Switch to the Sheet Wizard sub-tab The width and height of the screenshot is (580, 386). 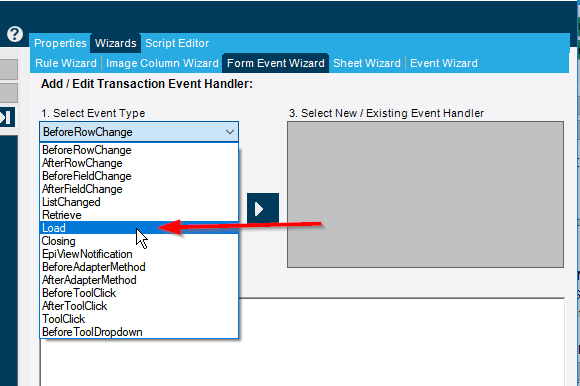coord(367,63)
